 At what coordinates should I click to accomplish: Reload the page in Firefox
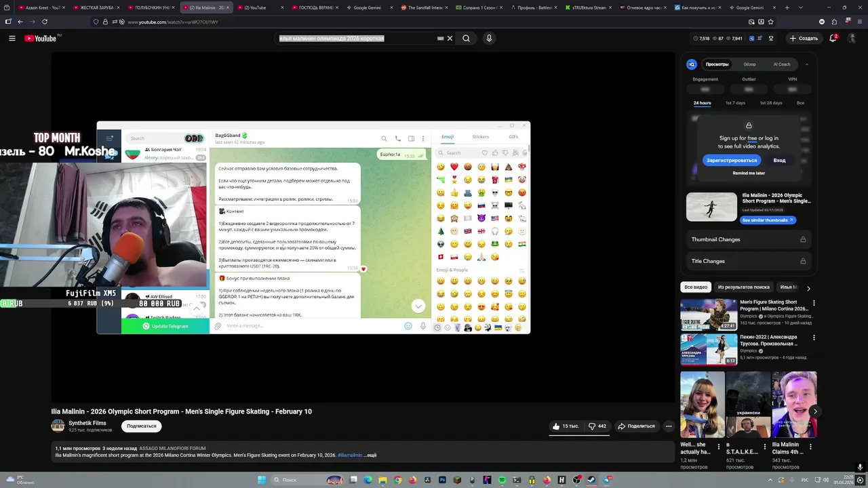click(x=45, y=22)
